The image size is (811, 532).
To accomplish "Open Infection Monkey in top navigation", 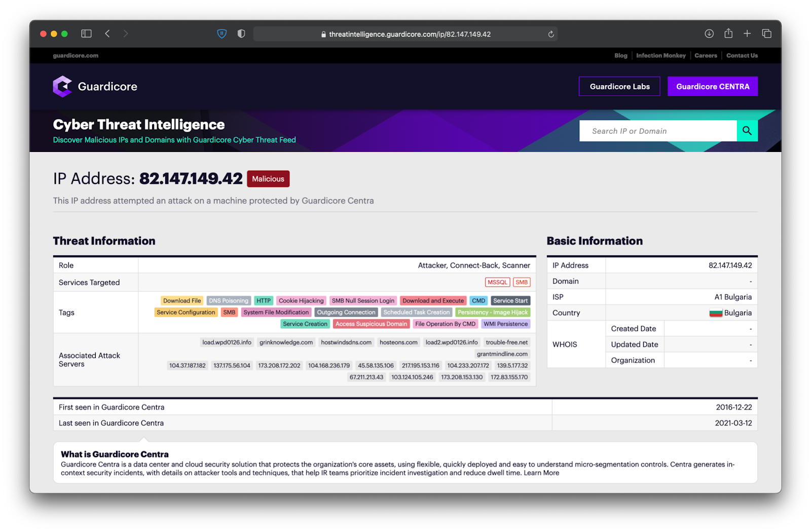I will [660, 56].
